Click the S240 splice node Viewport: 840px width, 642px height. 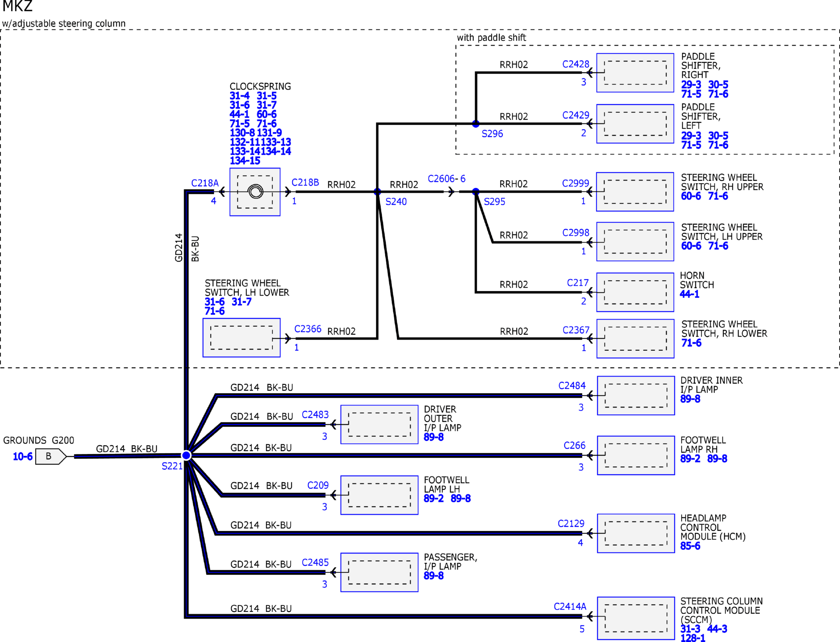[377, 192]
